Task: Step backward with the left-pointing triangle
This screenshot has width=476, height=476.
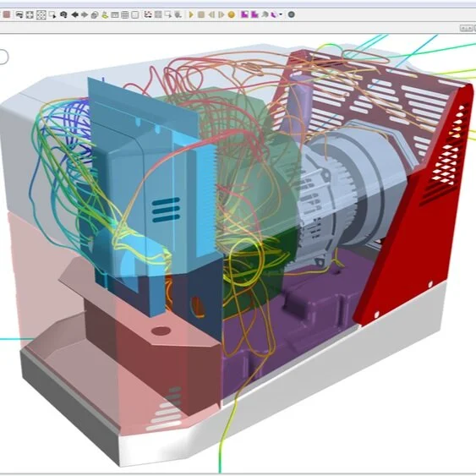Action: click(x=211, y=14)
